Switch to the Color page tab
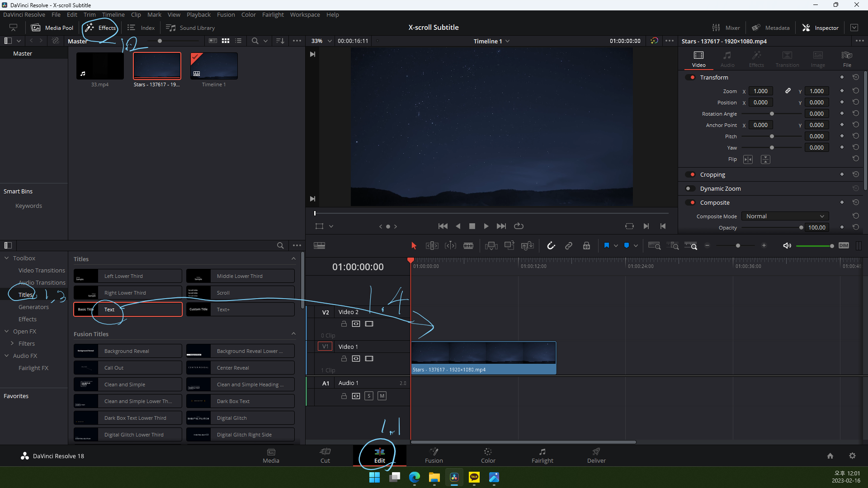Screen dimensions: 868x488 488,455
